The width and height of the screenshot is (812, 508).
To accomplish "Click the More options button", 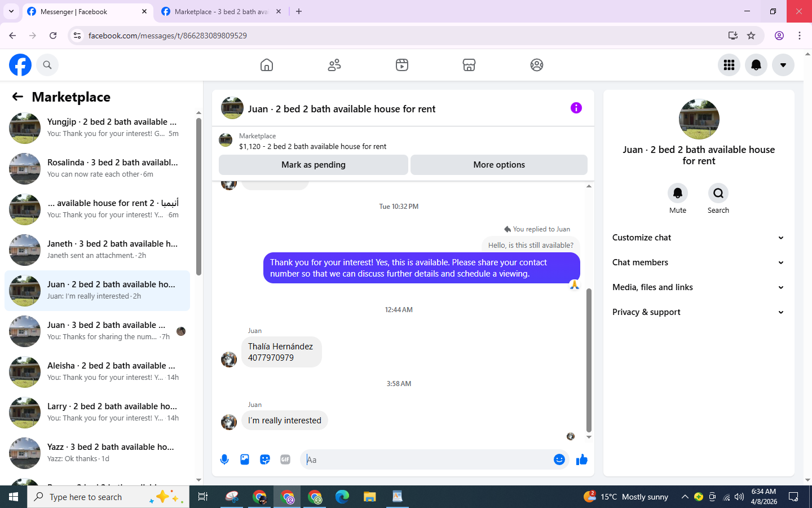I will 499,165.
